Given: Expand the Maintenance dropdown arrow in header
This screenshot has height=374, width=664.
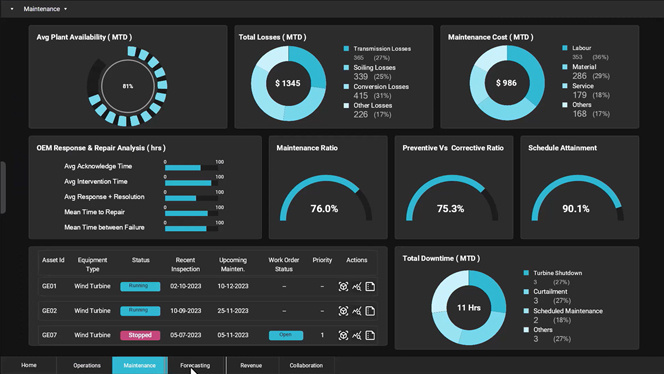Looking at the screenshot, I should 65,9.
